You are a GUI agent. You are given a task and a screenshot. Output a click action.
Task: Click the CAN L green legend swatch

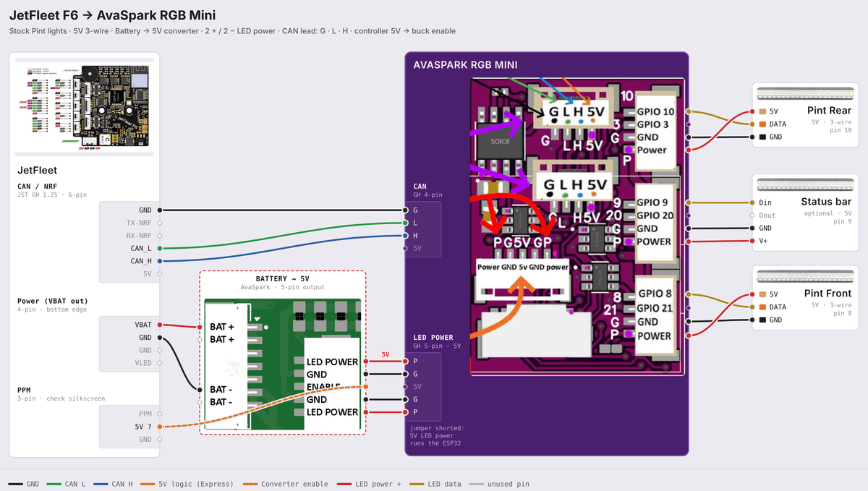pyautogui.click(x=54, y=484)
